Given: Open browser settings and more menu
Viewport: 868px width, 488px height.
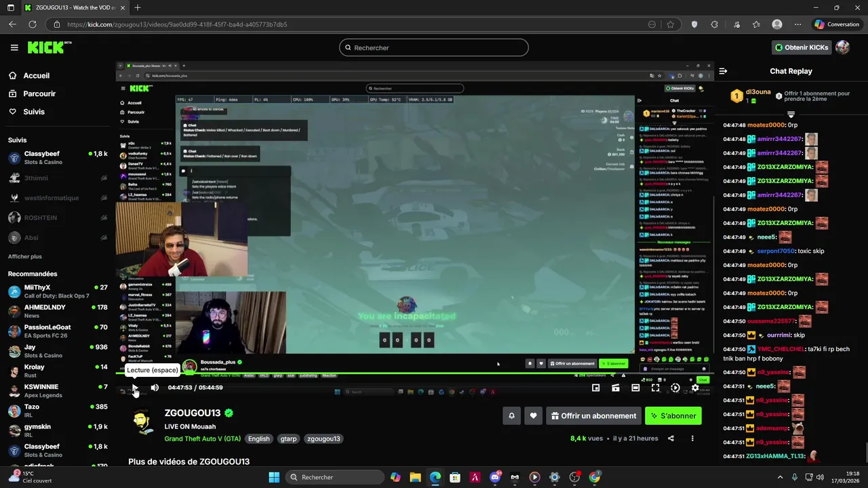Looking at the screenshot, I should (x=797, y=24).
